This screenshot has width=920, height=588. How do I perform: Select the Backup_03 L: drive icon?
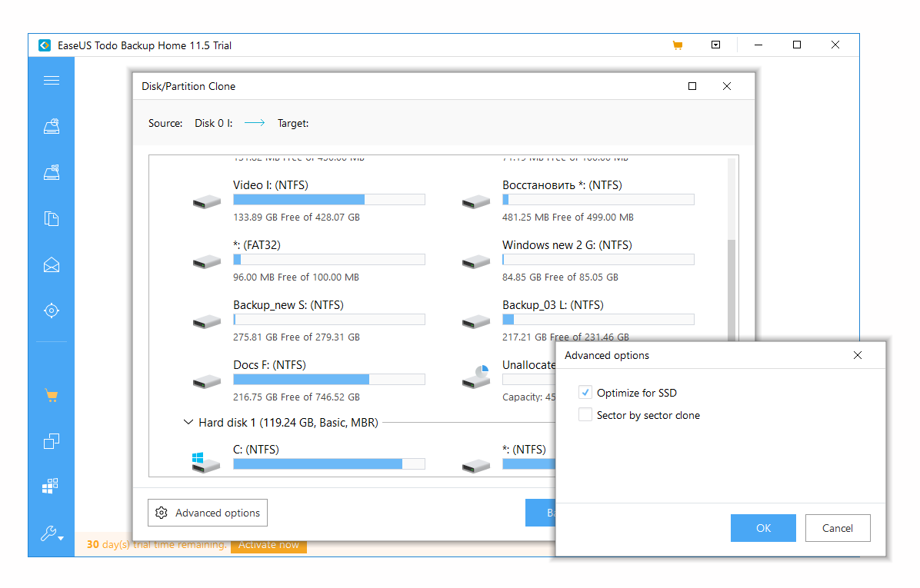(476, 322)
